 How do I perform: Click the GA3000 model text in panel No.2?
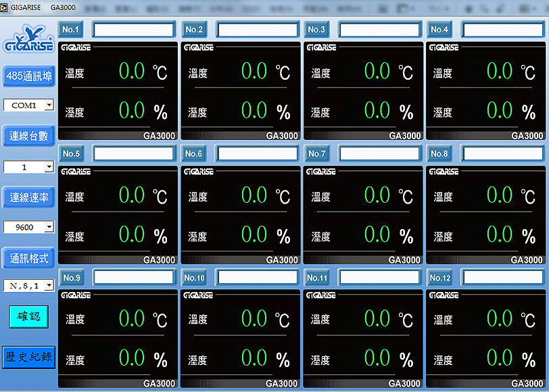(x=282, y=136)
